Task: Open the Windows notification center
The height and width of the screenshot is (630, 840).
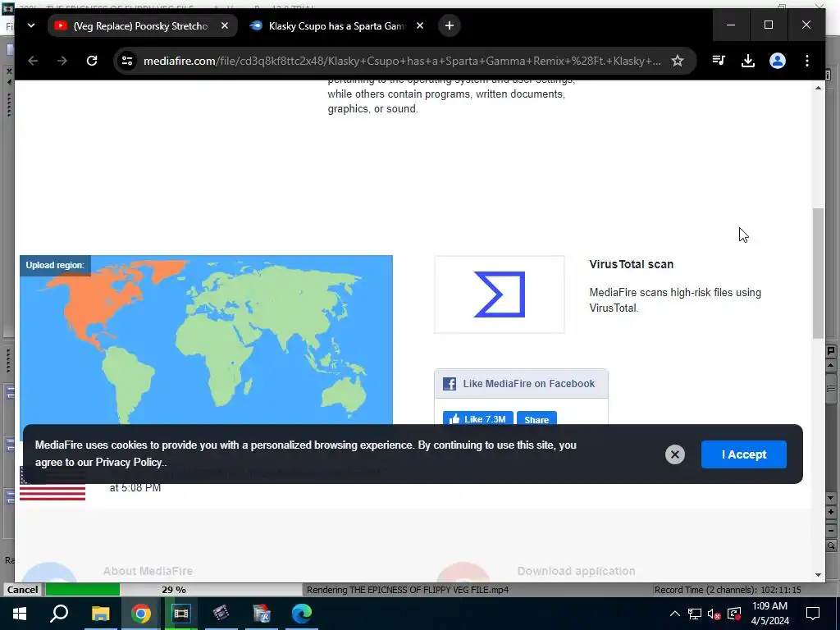Action: click(813, 614)
